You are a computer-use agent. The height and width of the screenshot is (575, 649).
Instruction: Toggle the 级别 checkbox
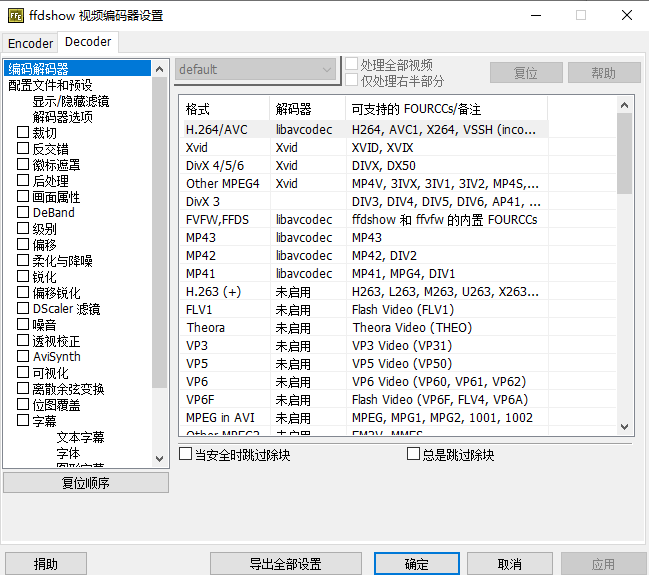[23, 229]
